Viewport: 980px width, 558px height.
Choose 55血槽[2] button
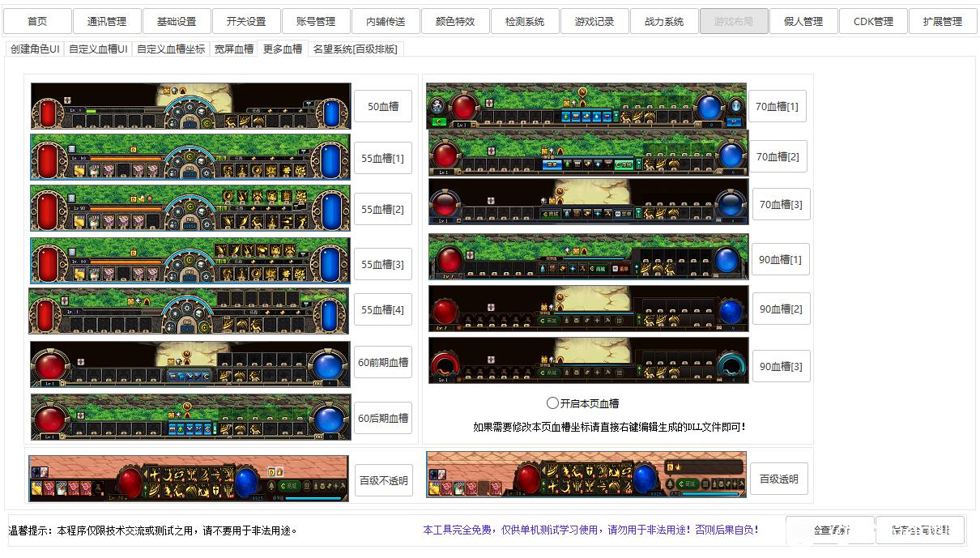click(383, 209)
